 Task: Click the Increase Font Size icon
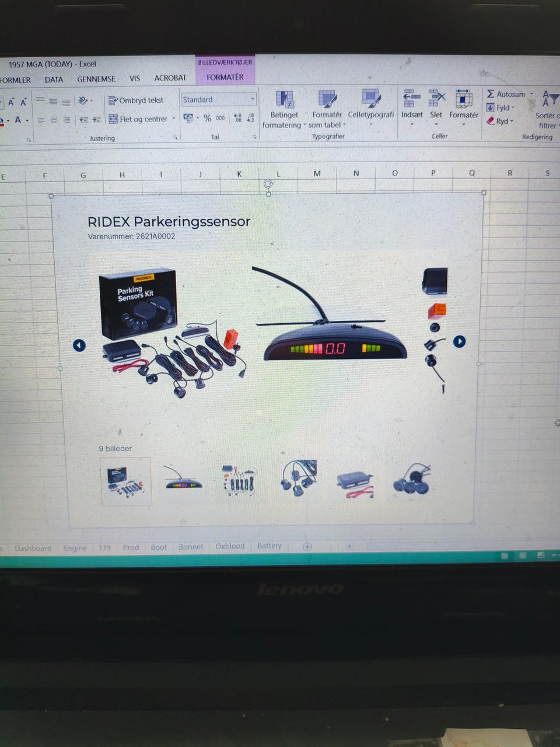point(10,102)
